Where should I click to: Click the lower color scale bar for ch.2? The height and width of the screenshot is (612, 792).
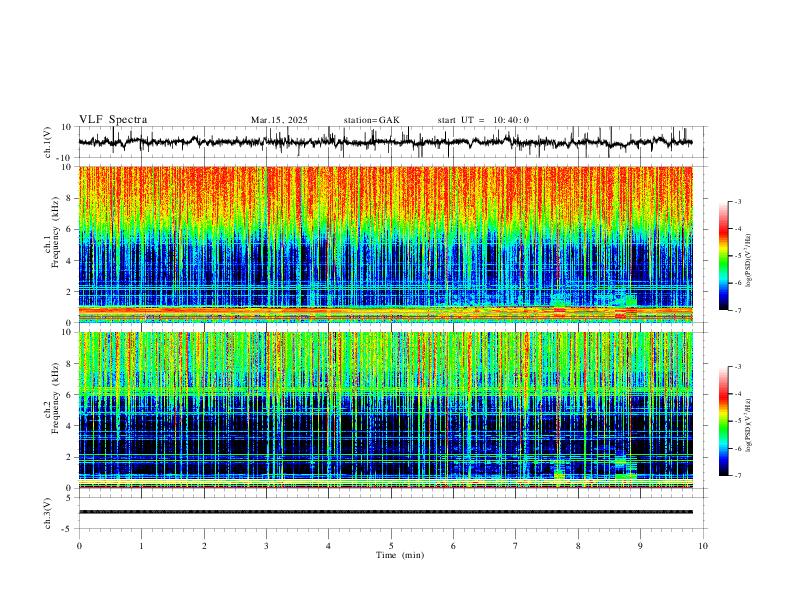click(x=723, y=421)
